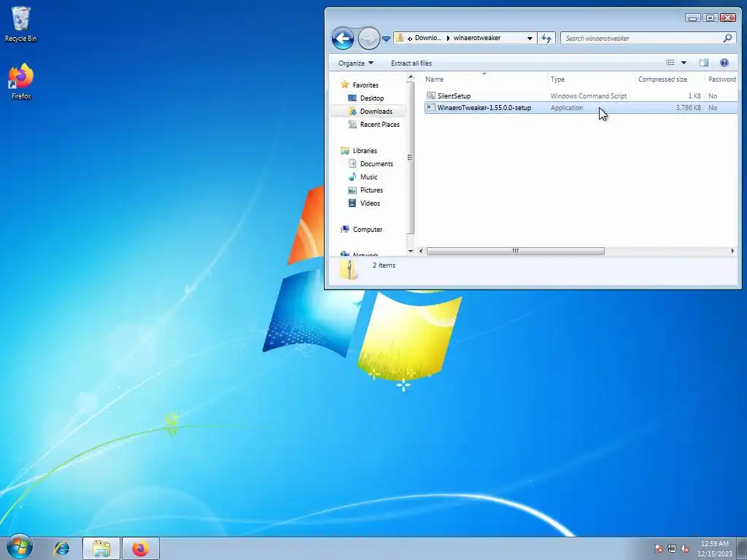Screen dimensions: 747x560
Task: Open Desktop in the navigation pane
Action: [371, 98]
